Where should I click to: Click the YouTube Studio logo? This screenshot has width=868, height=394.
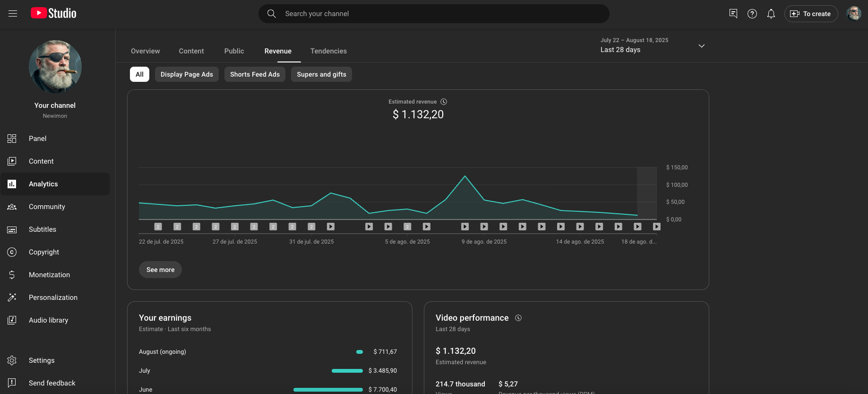pyautogui.click(x=53, y=13)
